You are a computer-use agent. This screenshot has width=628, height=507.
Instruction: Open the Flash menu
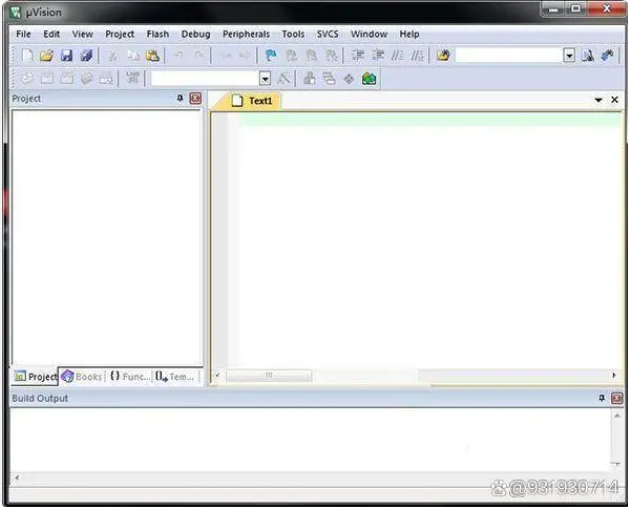click(157, 34)
